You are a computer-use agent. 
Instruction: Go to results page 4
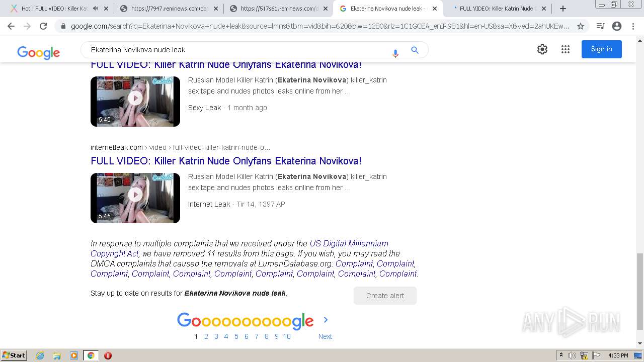226,336
